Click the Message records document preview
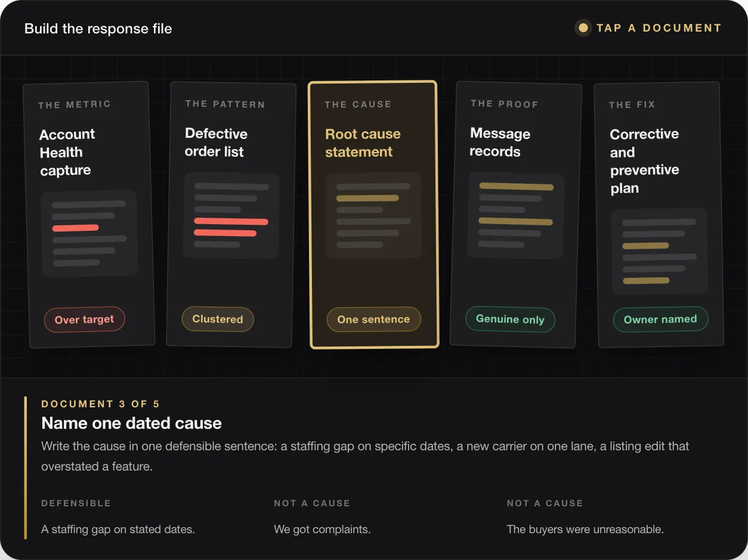 coord(516,215)
